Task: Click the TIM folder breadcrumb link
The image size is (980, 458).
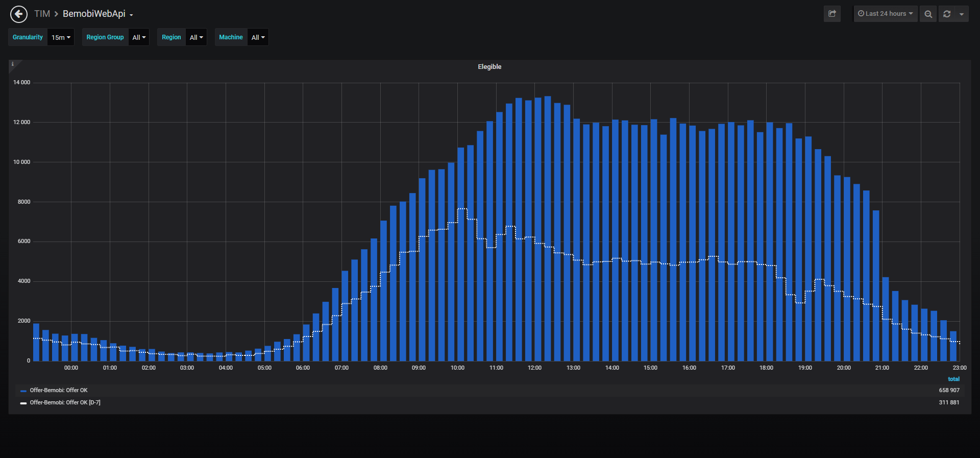Action: (x=42, y=14)
